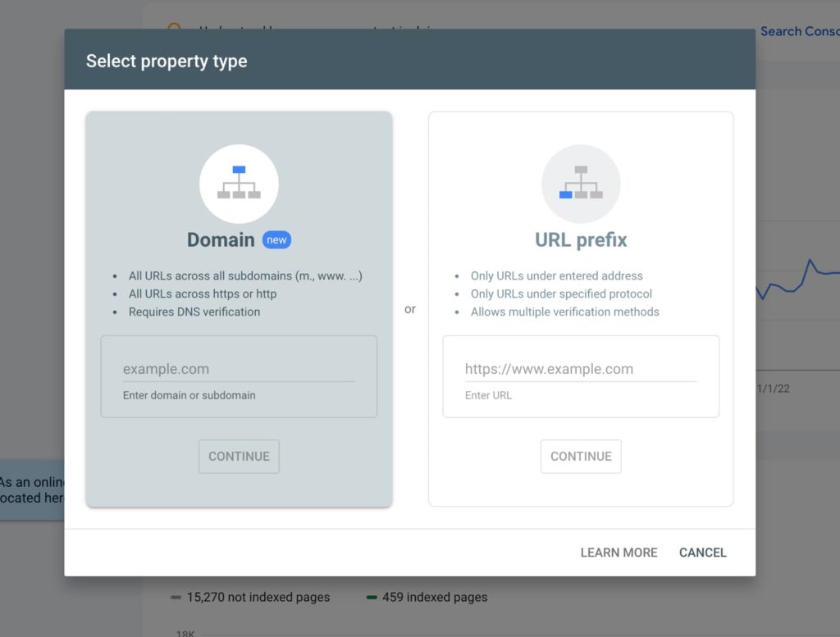Click 'Only URLs under specified protocol' bullet
The height and width of the screenshot is (637, 840).
point(561,293)
